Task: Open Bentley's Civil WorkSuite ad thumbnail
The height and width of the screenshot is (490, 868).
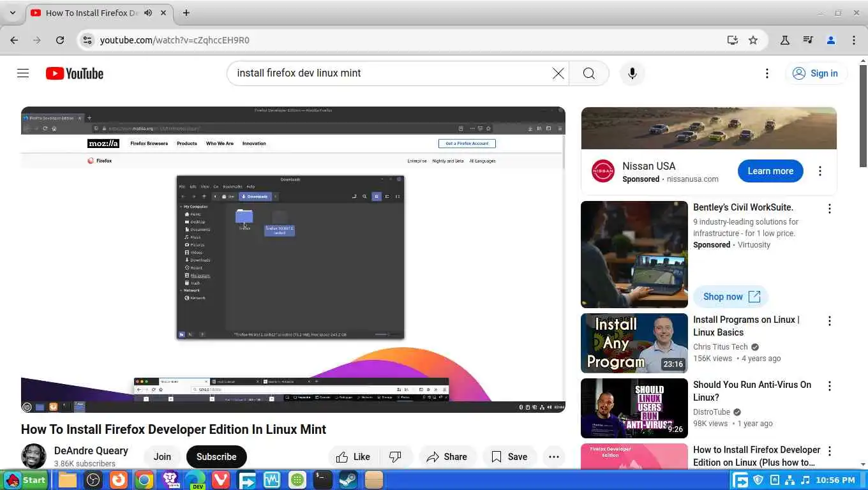Action: [x=634, y=255]
